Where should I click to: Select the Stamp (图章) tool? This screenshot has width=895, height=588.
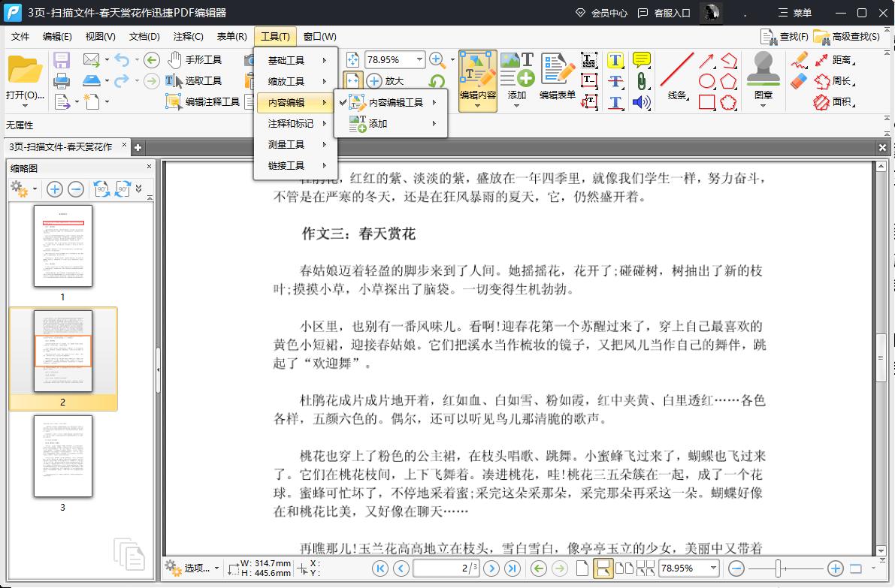click(764, 79)
